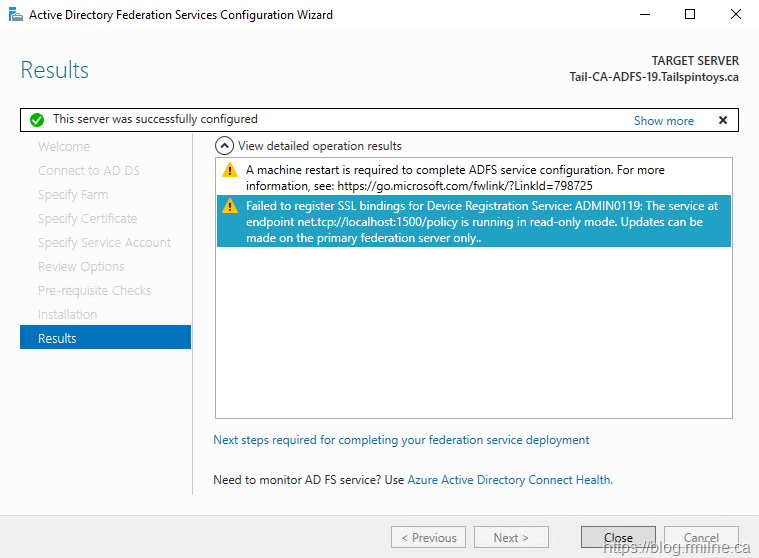
Task: Select the Specify Service Account step
Action: pyautogui.click(x=104, y=243)
